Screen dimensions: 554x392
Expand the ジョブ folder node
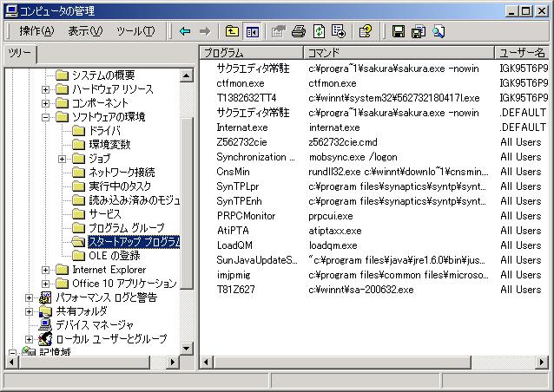click(63, 159)
